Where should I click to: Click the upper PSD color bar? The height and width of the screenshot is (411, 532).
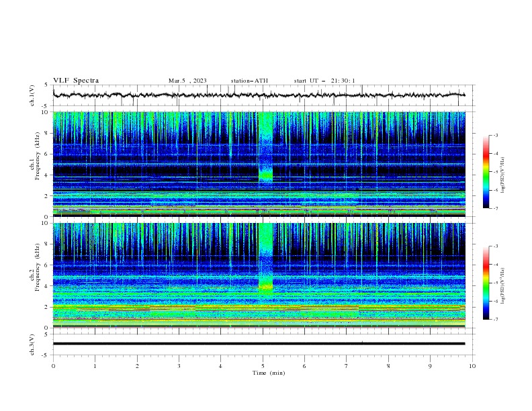coord(486,172)
